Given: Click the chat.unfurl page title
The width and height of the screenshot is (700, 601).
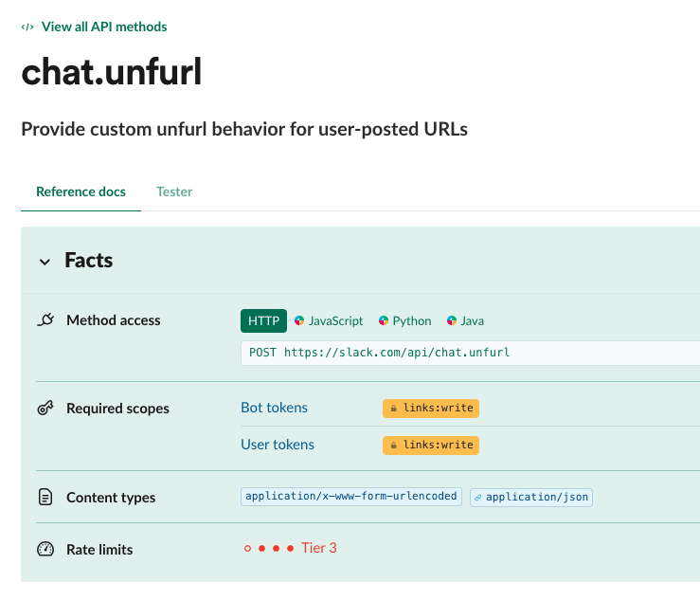Looking at the screenshot, I should [x=112, y=72].
